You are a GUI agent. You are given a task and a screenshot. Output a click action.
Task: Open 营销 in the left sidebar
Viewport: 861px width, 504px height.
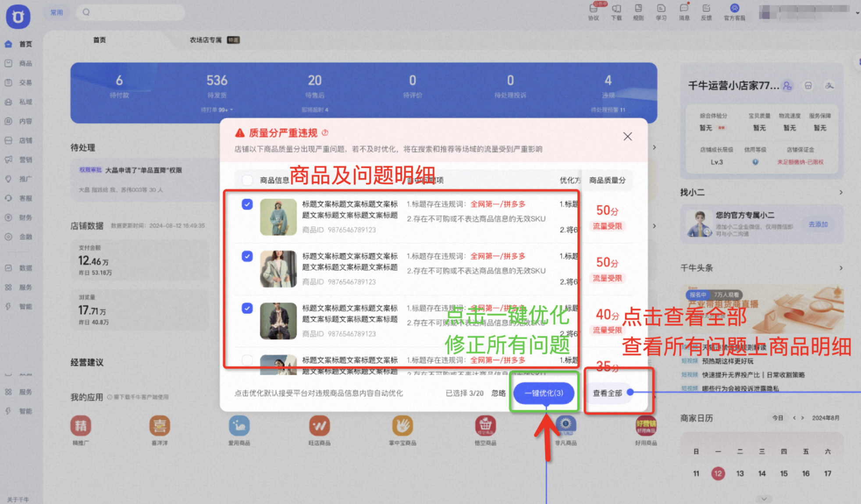pos(18,160)
